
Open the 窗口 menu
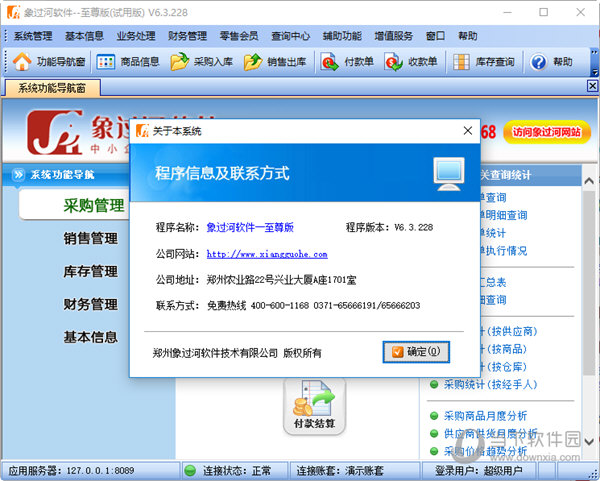click(x=435, y=36)
